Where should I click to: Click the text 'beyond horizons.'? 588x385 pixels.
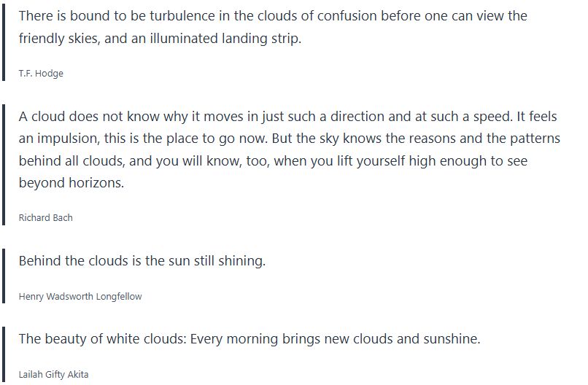coord(71,184)
